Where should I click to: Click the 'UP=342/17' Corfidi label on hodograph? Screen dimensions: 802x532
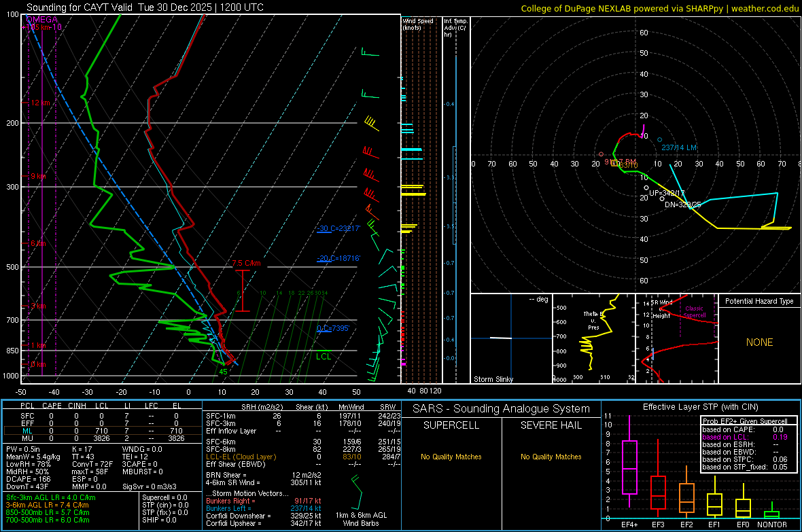(667, 194)
